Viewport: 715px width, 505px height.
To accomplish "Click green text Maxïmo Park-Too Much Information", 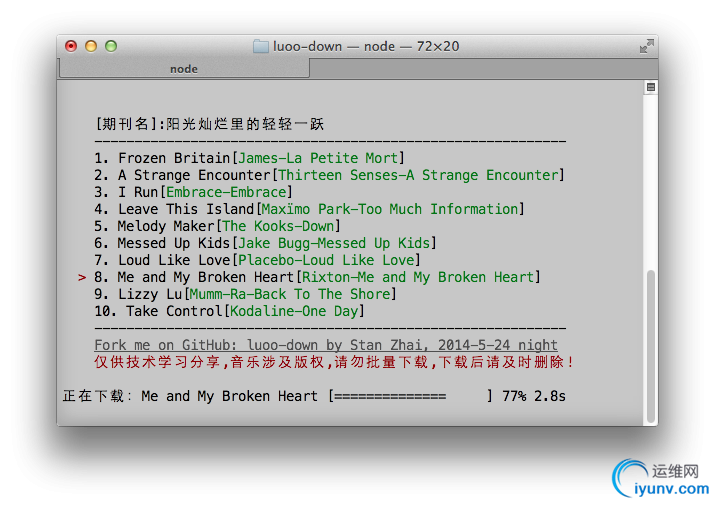I will pos(390,209).
